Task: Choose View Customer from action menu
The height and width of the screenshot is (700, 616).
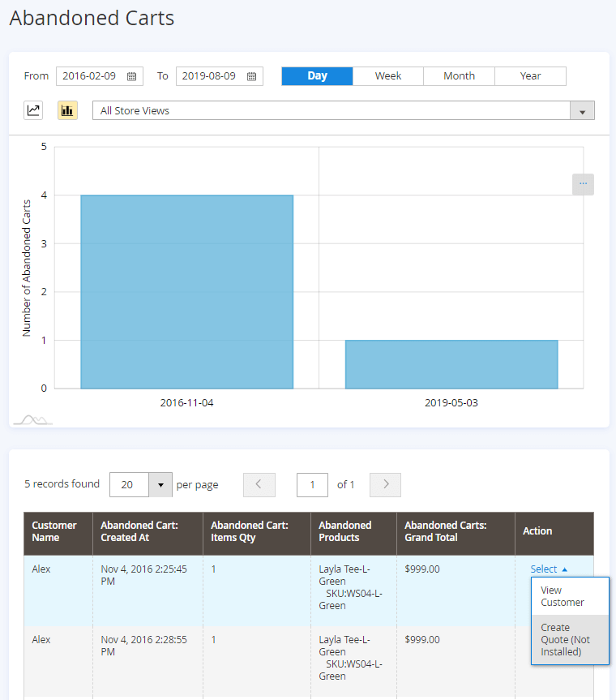Action: tap(563, 596)
